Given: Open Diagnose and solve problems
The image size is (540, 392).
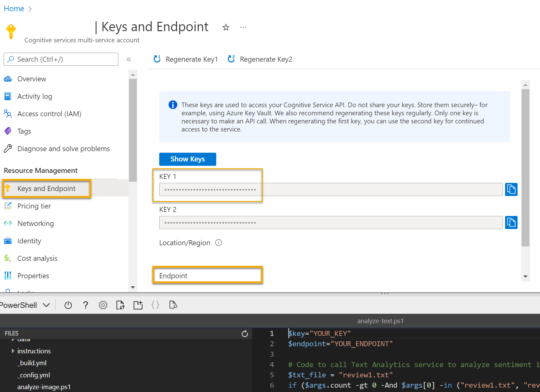Looking at the screenshot, I should coord(64,149).
